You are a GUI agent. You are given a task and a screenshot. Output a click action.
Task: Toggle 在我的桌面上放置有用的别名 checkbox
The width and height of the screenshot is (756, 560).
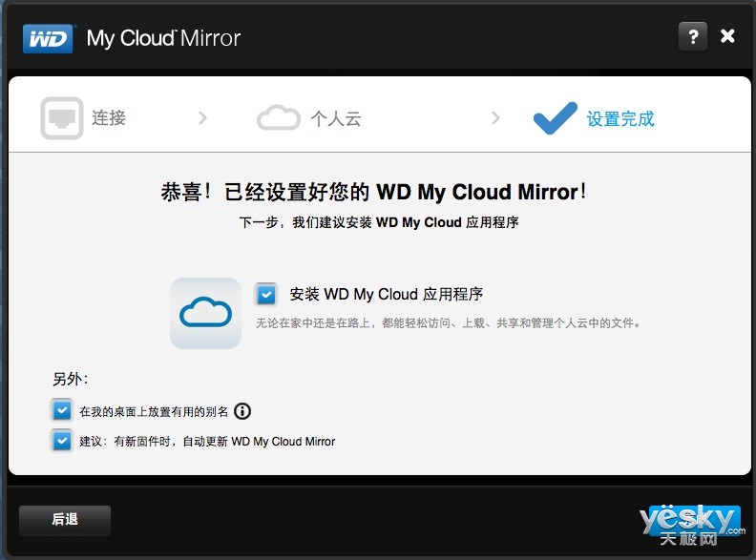click(x=62, y=410)
